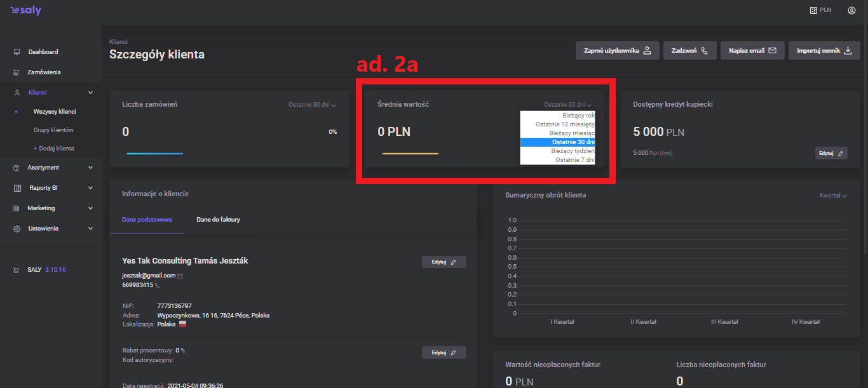Open '+ Dodaj klienta' link in sidebar

54,149
